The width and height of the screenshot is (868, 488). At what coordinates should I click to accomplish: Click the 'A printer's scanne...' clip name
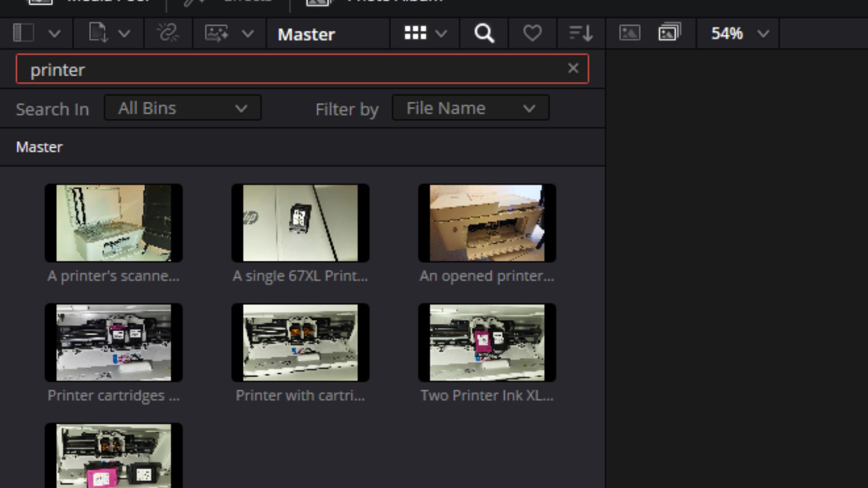113,276
